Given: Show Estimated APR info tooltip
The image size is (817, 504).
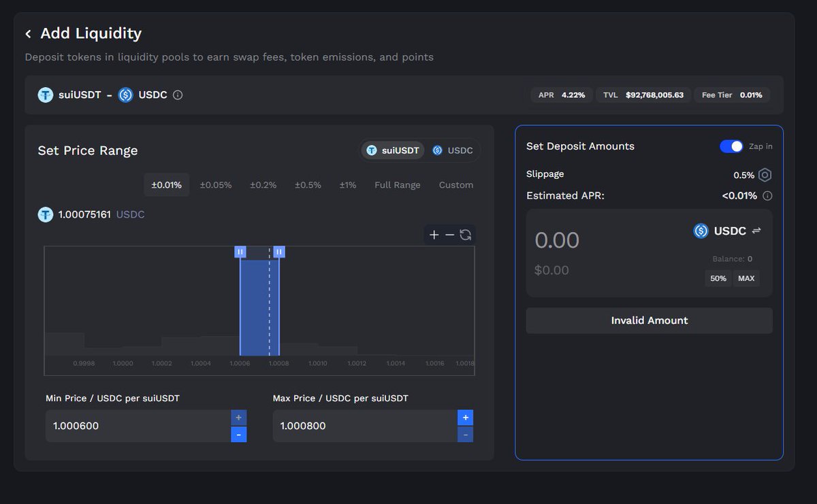Looking at the screenshot, I should coord(767,196).
